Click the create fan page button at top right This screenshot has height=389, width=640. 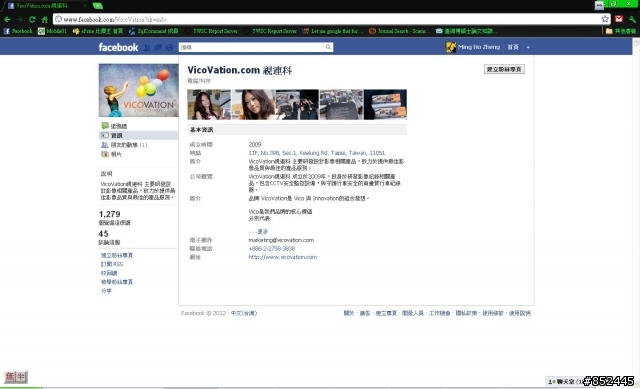(504, 69)
